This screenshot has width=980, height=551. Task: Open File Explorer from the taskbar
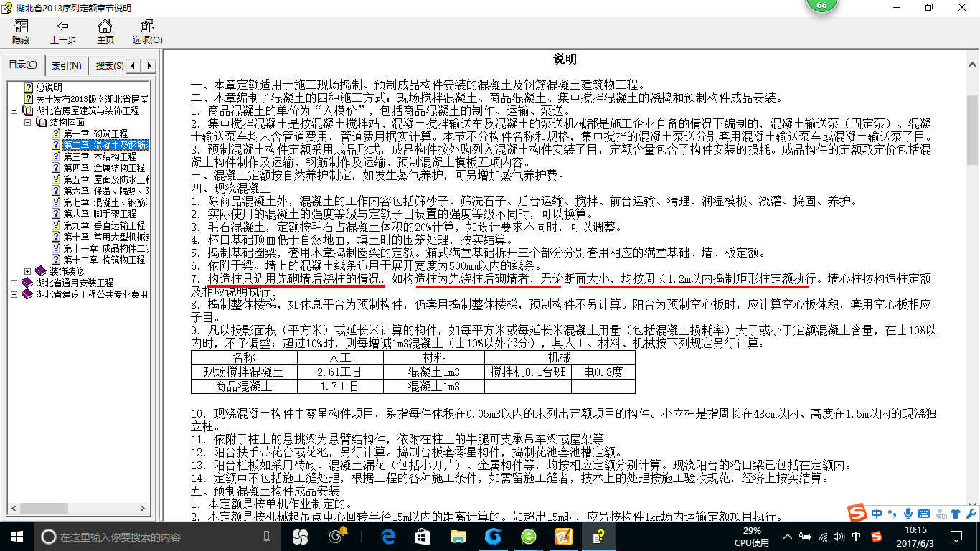point(458,536)
